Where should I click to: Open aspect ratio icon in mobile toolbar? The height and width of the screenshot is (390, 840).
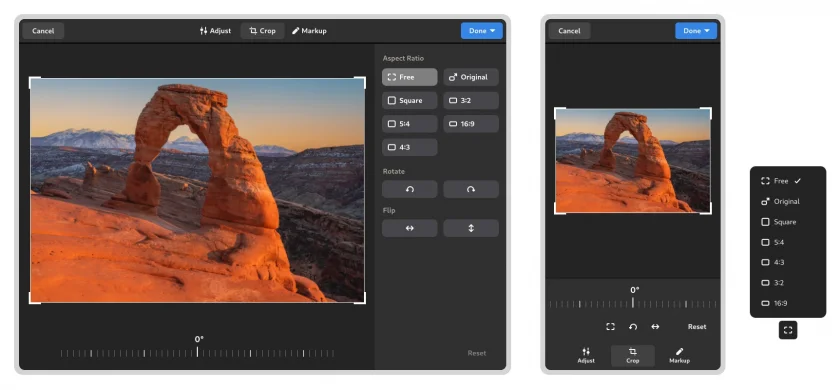click(x=610, y=327)
